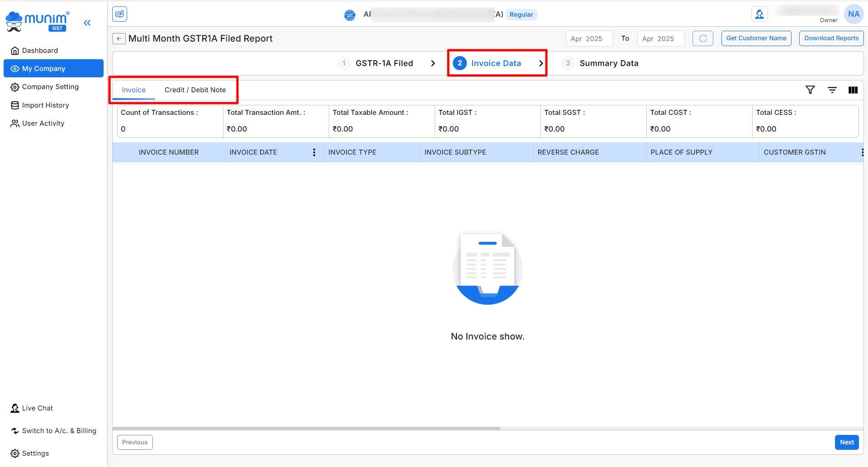
Task: Open the filter funnel icon
Action: point(810,90)
